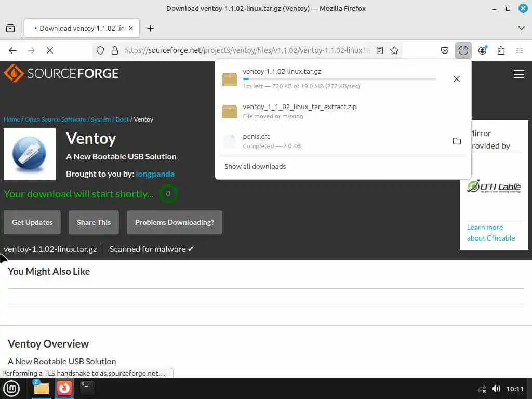
Task: Open a new tab
Action: coord(150,28)
